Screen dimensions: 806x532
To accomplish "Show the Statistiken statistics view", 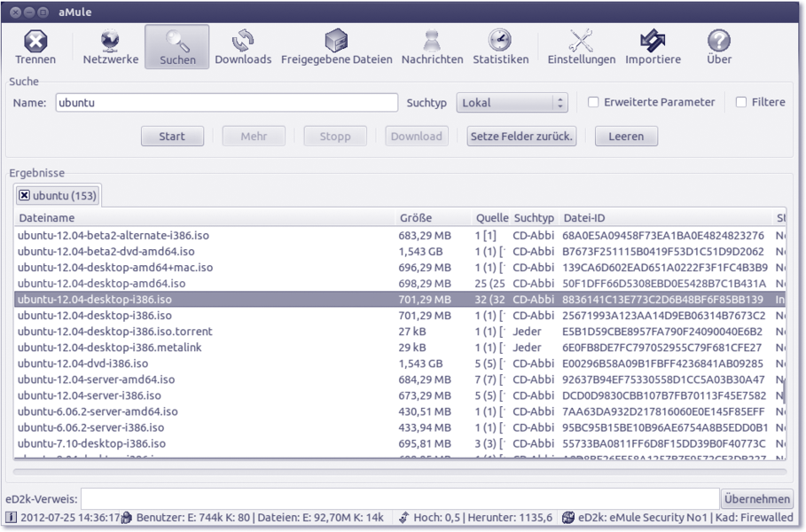I will coord(500,47).
